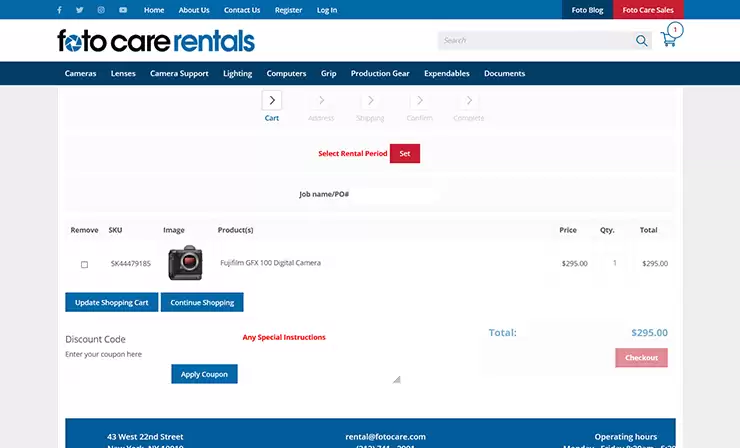
Task: Open the Foto Care Sales link
Action: click(x=648, y=10)
